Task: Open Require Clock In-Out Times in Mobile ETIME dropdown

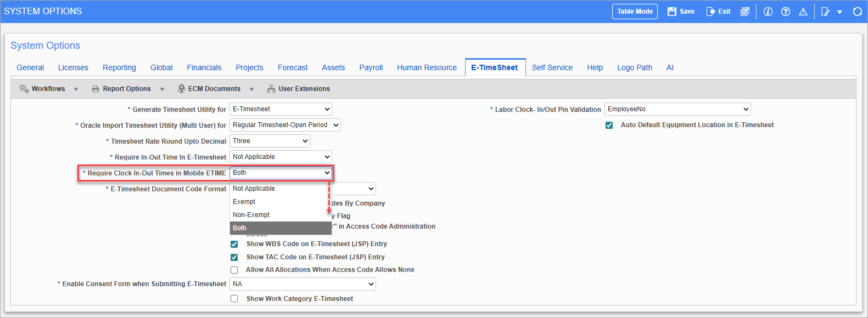Action: click(281, 173)
